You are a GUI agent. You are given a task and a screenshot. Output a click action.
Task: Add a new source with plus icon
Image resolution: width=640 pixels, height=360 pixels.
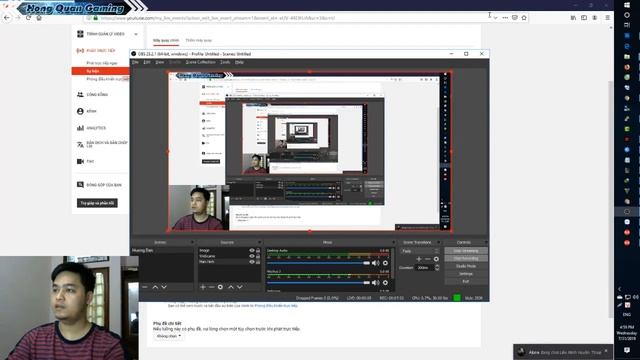coord(203,287)
